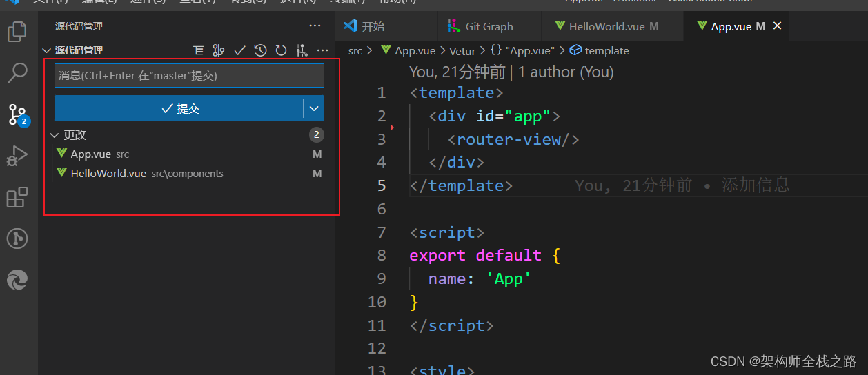The height and width of the screenshot is (375, 868).
Task: Open the Extensions view in activity bar
Action: point(17,198)
